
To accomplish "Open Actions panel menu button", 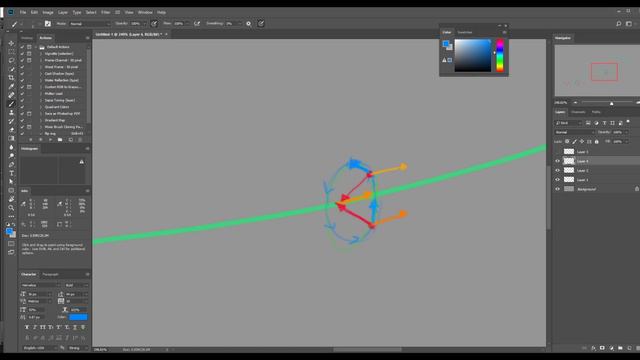I will pos(87,38).
